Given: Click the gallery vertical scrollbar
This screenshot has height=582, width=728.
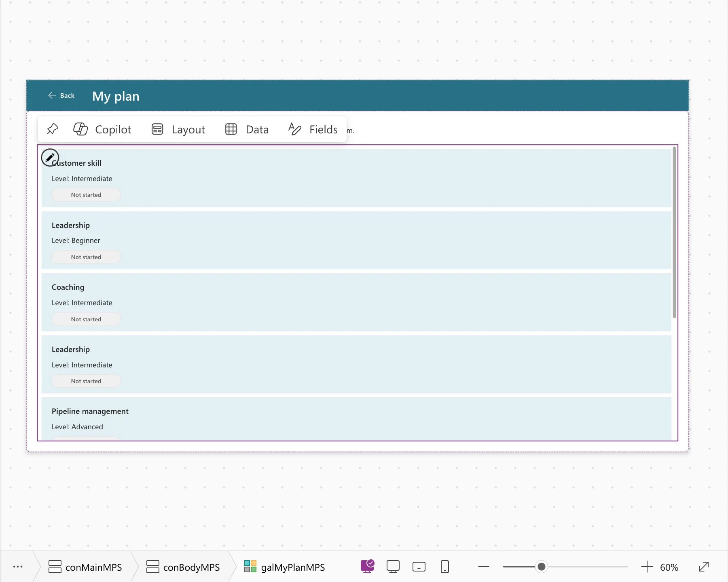Looking at the screenshot, I should tap(674, 233).
